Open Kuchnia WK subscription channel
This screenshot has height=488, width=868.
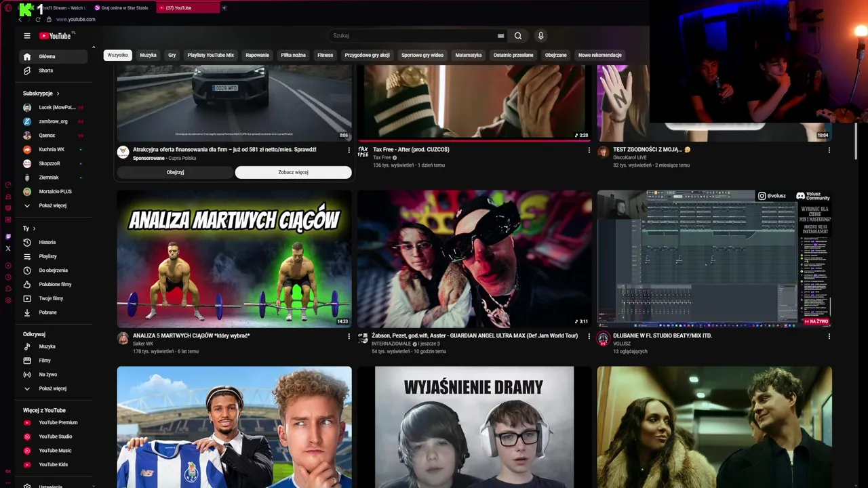coord(54,149)
